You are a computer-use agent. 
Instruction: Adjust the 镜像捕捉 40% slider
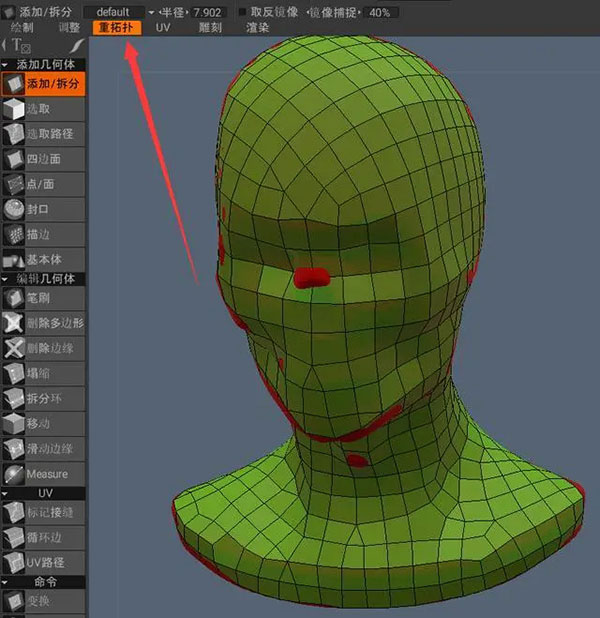coord(380,12)
